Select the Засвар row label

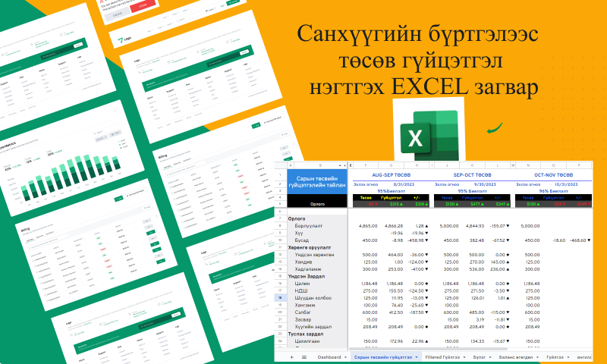click(303, 319)
